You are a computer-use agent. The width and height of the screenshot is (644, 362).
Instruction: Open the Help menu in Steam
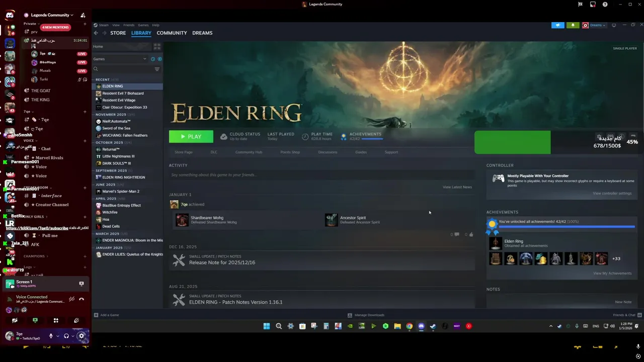(156, 25)
